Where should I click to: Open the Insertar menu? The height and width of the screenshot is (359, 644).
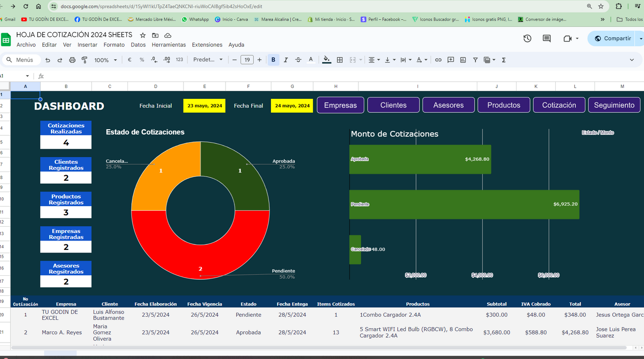pyautogui.click(x=87, y=45)
